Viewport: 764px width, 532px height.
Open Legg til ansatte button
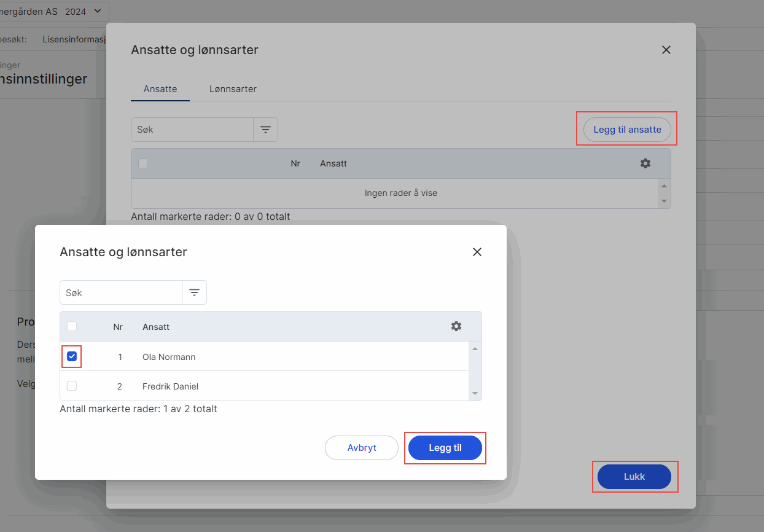point(627,130)
